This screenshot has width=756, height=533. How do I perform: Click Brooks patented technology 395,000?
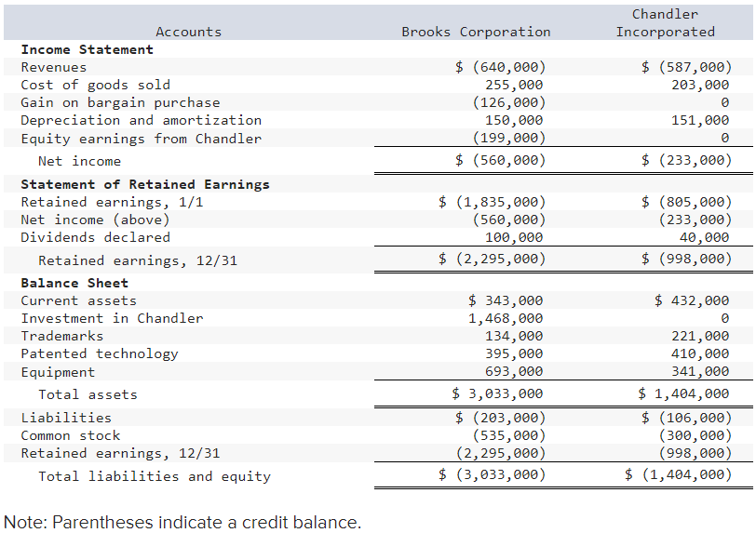coord(514,353)
